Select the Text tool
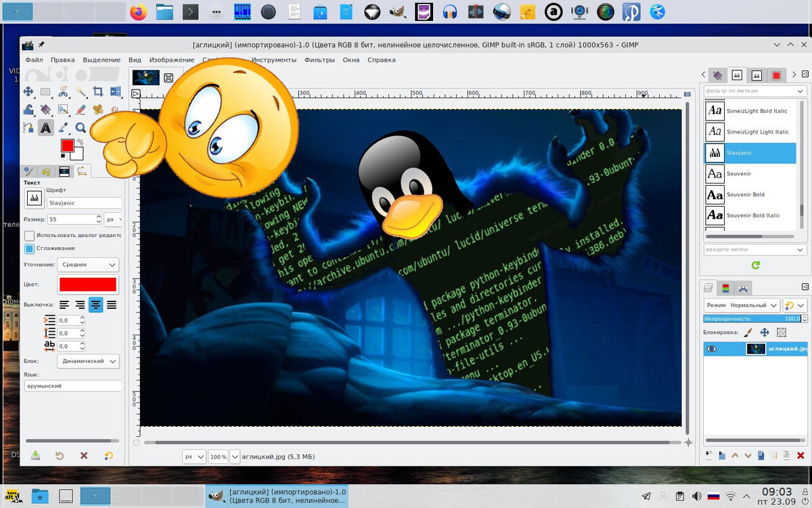This screenshot has height=508, width=812. (x=46, y=127)
